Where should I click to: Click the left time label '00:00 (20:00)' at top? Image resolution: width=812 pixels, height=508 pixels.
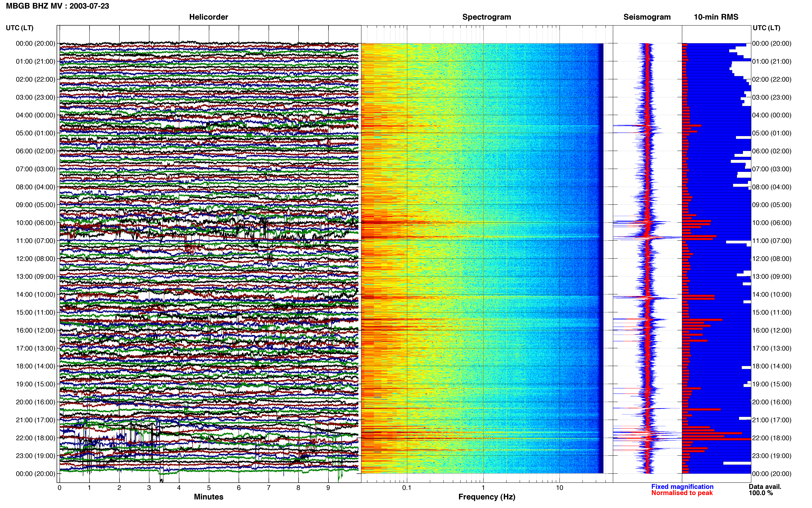point(36,43)
